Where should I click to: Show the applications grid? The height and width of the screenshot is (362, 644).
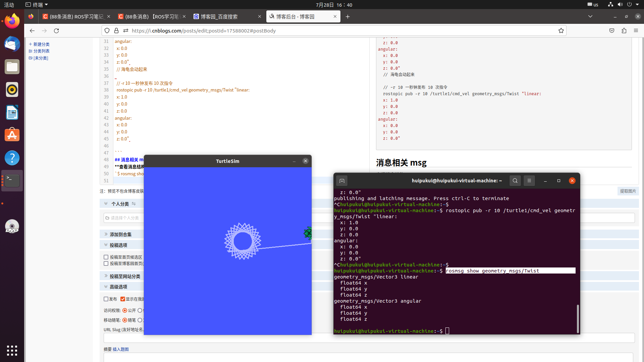pos(12,350)
